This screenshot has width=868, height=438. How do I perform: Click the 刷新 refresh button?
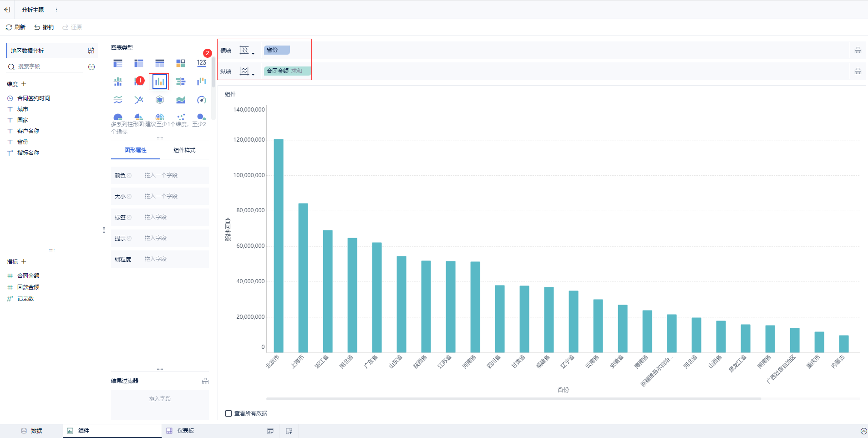coord(15,27)
